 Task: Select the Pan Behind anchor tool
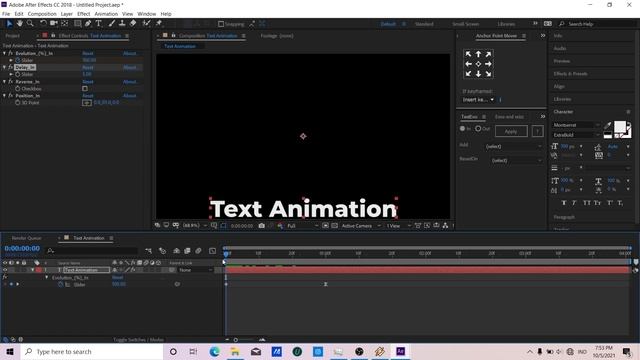(64, 24)
